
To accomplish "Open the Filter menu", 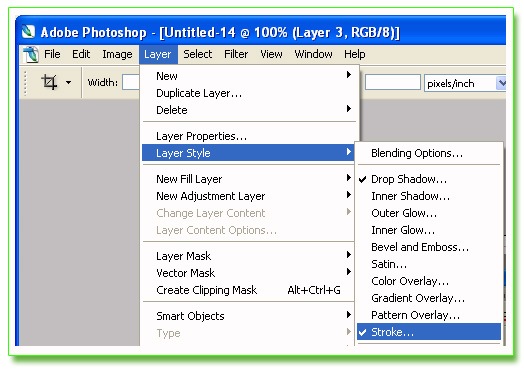I will click(236, 54).
